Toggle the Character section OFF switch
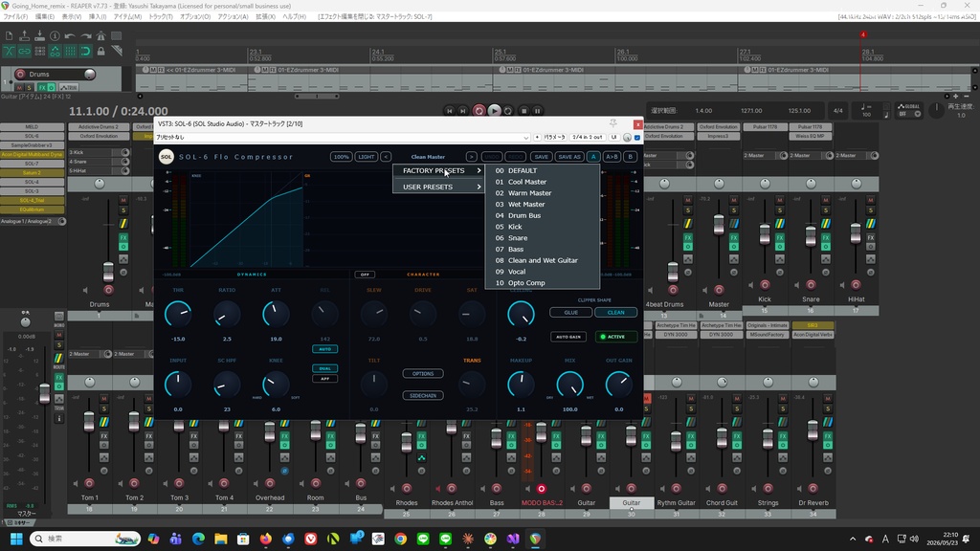Screen dimensions: 980x551 point(365,275)
